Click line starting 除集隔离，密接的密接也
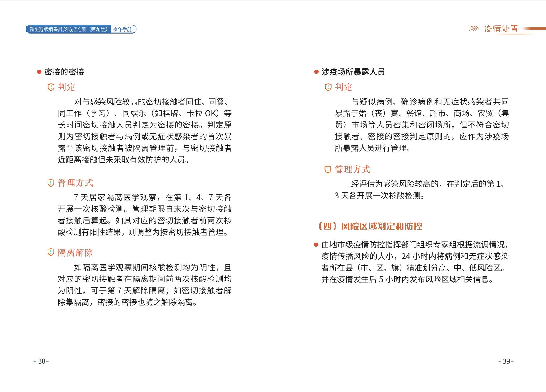The height and width of the screenshot is (392, 546). (128, 302)
